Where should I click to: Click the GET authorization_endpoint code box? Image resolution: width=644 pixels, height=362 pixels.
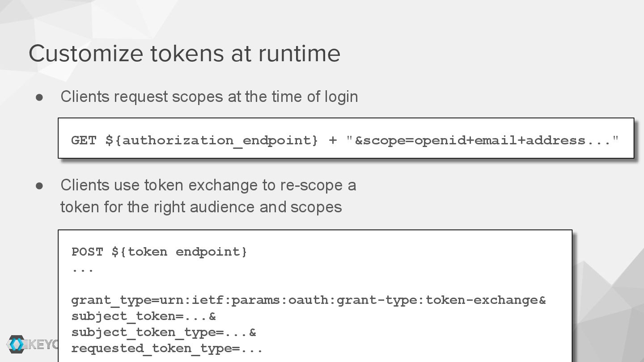coord(346,138)
